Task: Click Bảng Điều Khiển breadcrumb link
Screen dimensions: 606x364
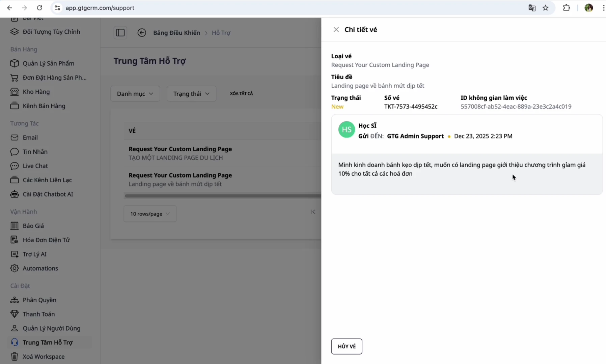Action: point(176,33)
